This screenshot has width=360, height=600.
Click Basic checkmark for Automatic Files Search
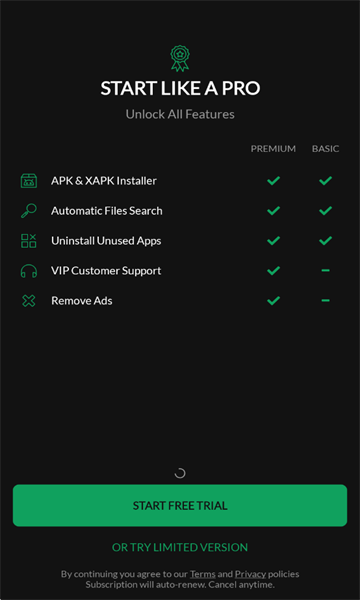(x=325, y=210)
